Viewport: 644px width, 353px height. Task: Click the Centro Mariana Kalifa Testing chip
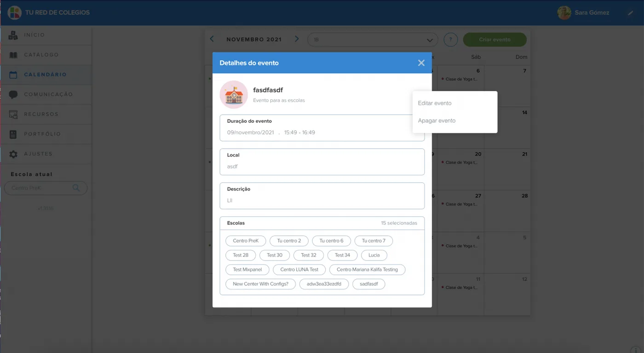click(x=367, y=270)
